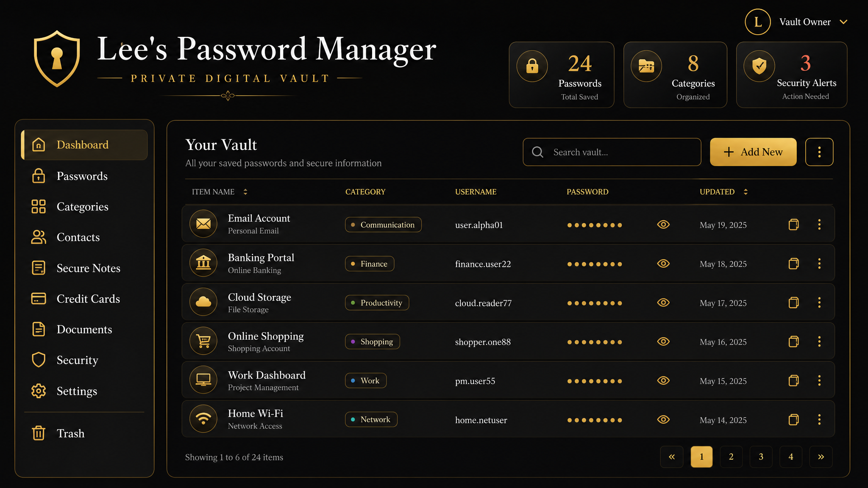Click the Finance category tag
The width and height of the screenshot is (868, 488).
(x=370, y=263)
